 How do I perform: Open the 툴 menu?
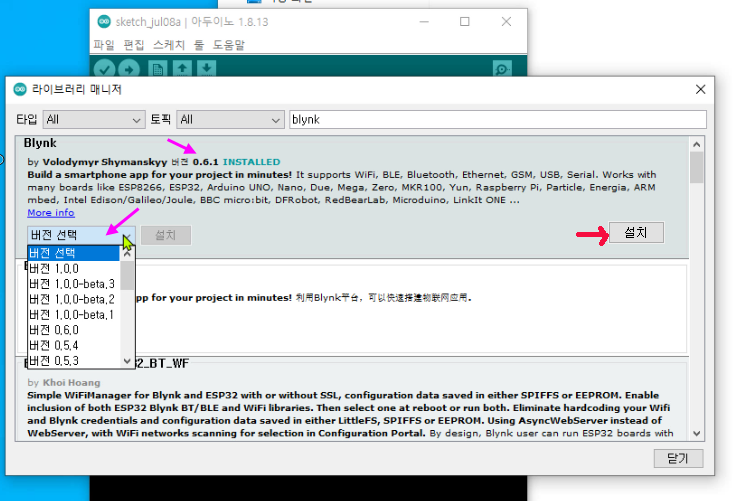coord(199,45)
